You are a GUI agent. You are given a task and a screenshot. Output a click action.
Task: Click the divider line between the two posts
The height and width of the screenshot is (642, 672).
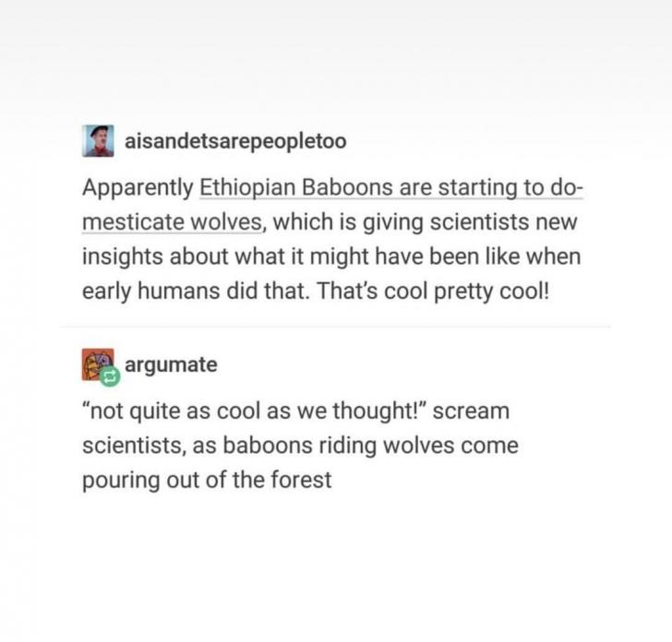coord(336,326)
